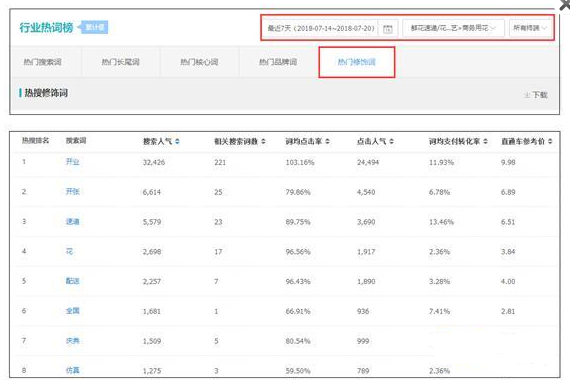
Task: Click the search popularity value 1,275
Action: click(x=152, y=371)
